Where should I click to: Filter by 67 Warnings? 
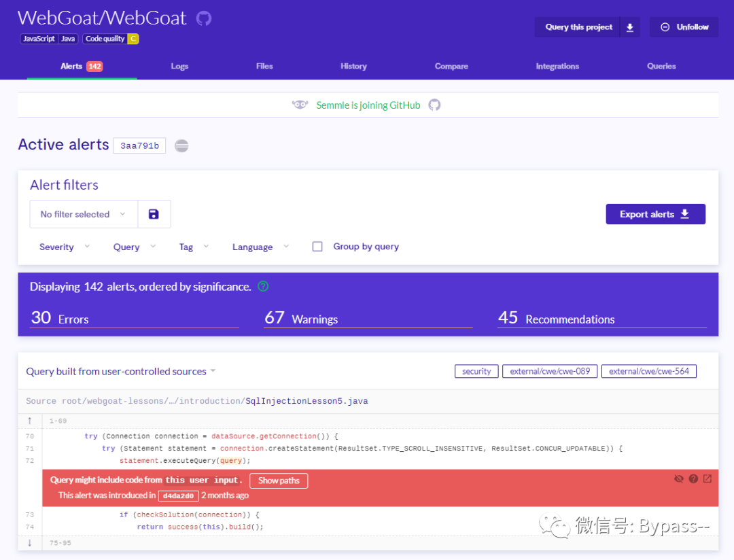pos(368,317)
